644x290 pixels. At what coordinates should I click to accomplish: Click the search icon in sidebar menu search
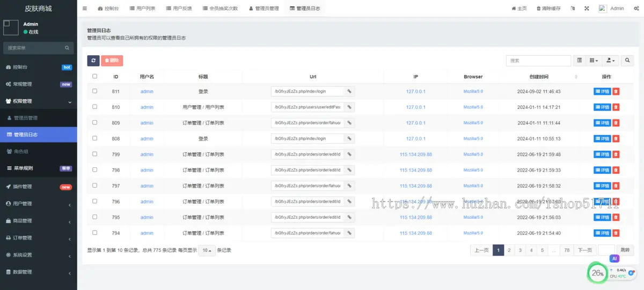[68, 48]
